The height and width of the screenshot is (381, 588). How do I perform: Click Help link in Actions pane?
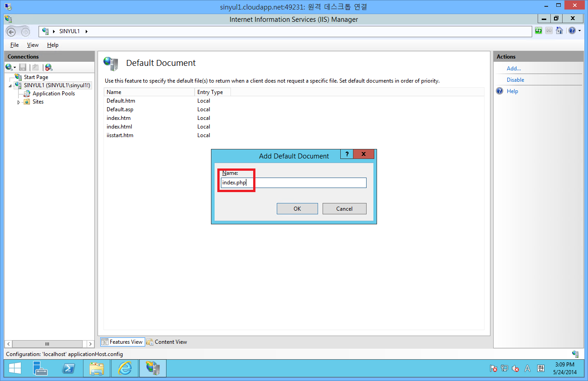pyautogui.click(x=512, y=91)
